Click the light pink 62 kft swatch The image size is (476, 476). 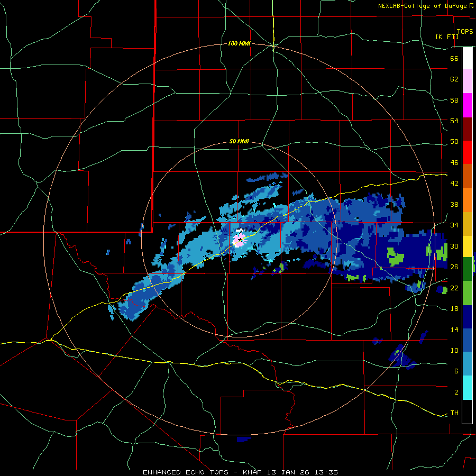(467, 81)
